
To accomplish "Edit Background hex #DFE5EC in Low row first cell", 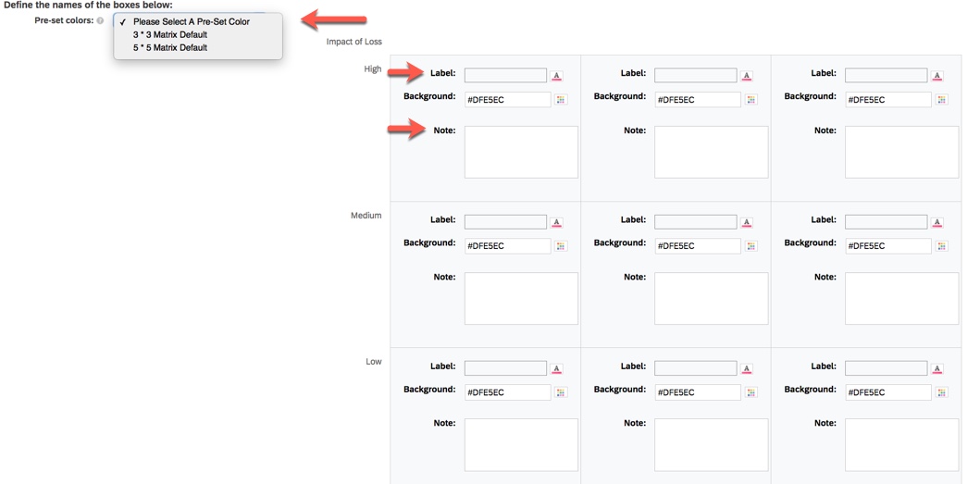I will pyautogui.click(x=507, y=392).
